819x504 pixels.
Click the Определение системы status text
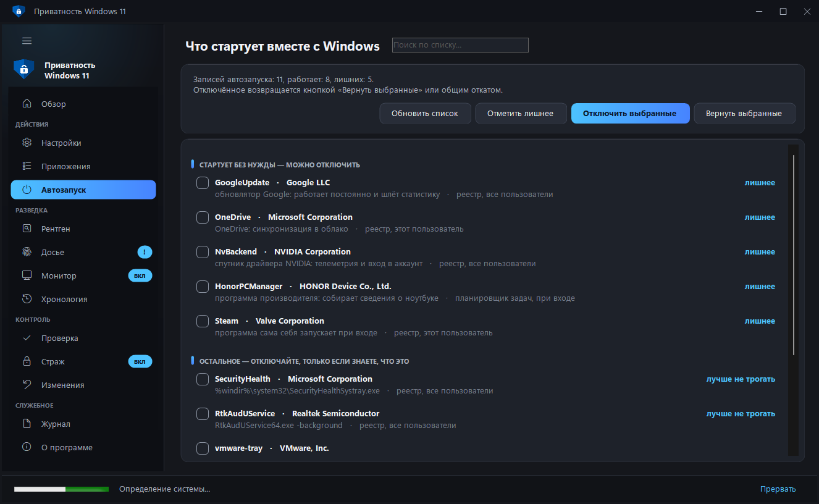tap(164, 489)
